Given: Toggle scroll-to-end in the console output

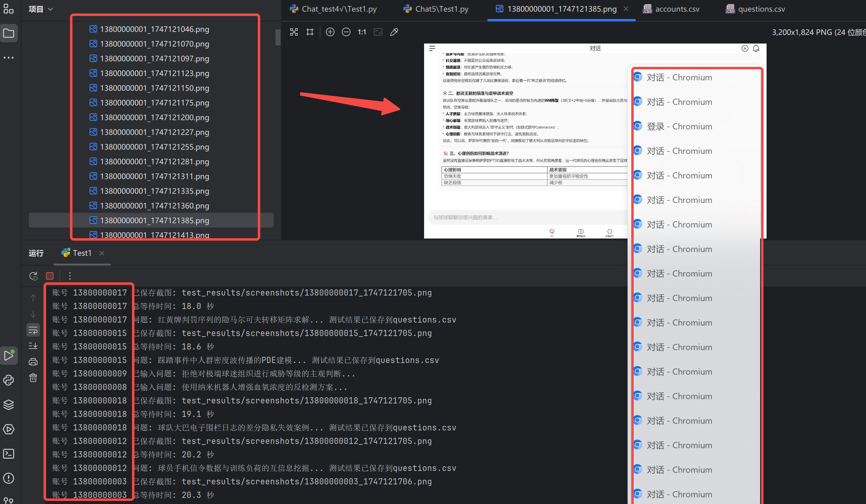Looking at the screenshot, I should tap(33, 346).
